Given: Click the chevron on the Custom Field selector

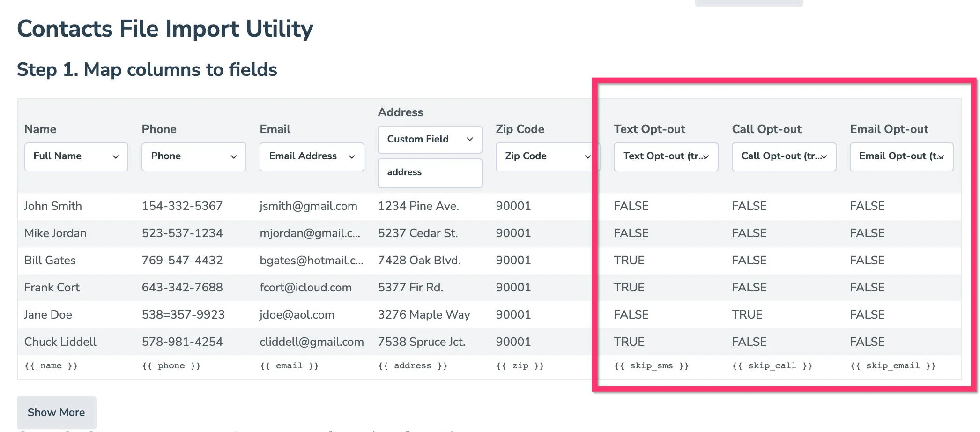Looking at the screenshot, I should coord(470,139).
